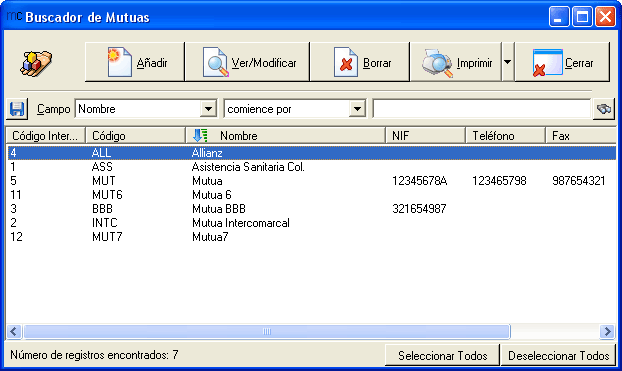Delete the record with the Borrar button
This screenshot has width=622, height=371.
coord(359,62)
